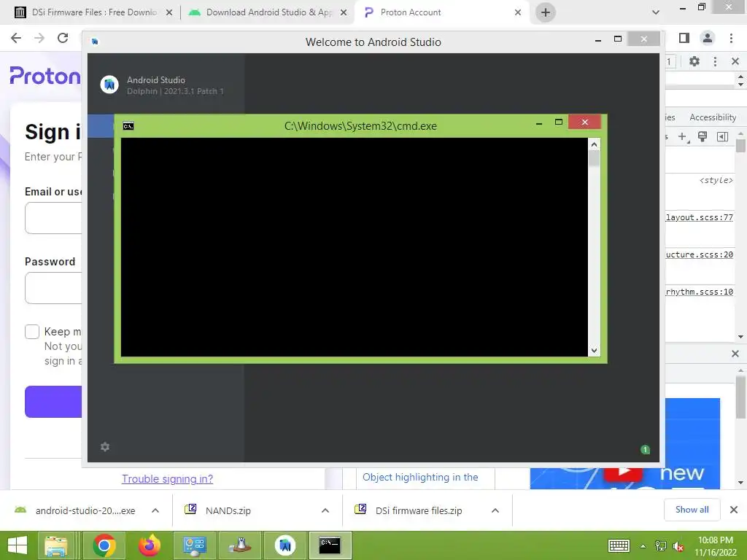Open Chrome profile avatar menu
Viewport: 747px width, 560px height.
click(708, 38)
